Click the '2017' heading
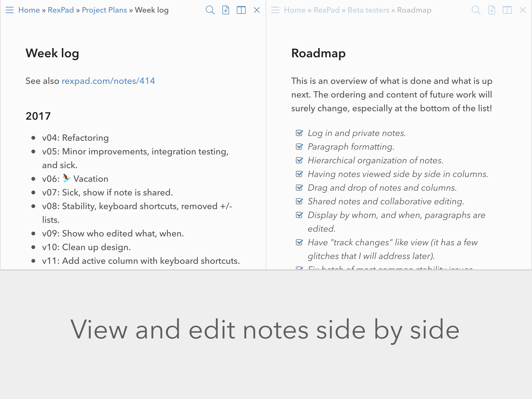 (x=38, y=116)
